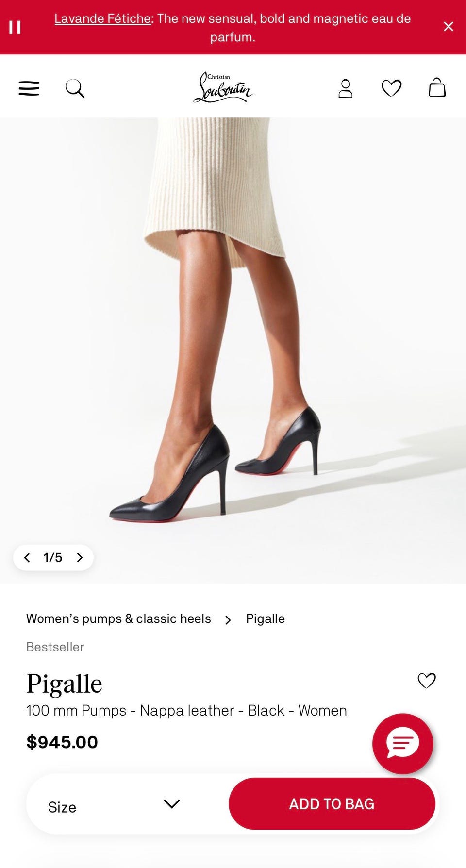
Task: Dismiss the red announcement banner
Action: [449, 27]
